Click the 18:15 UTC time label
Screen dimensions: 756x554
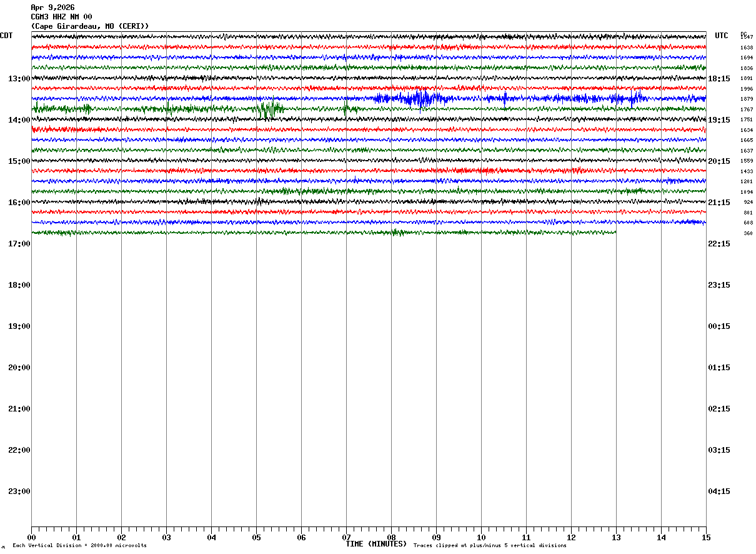pos(719,79)
